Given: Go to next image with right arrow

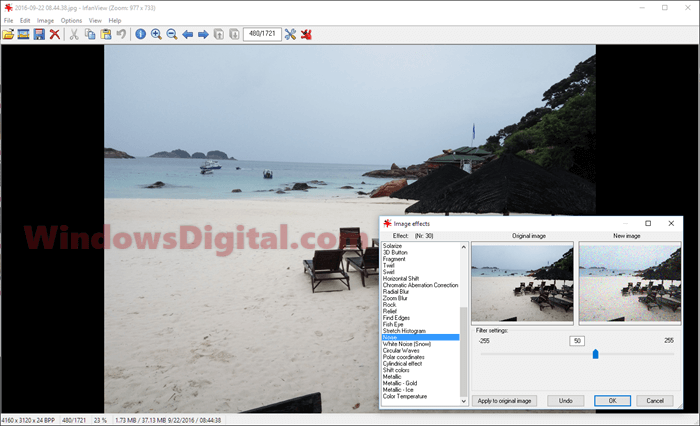Looking at the screenshot, I should pos(203,34).
